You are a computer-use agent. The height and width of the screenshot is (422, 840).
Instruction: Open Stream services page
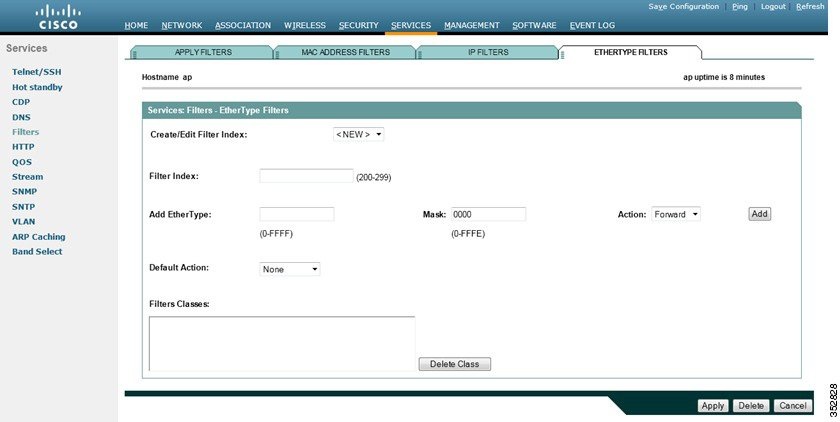pyautogui.click(x=27, y=177)
